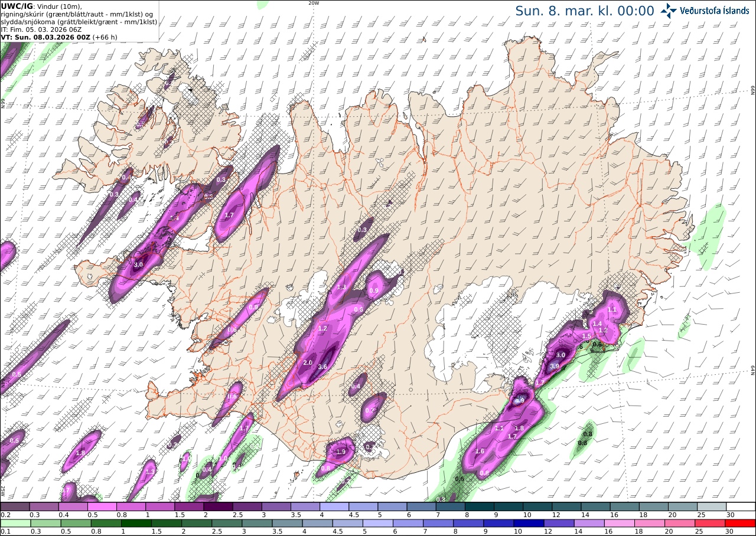Click the 'rigning/skúrir' legend description line
The height and width of the screenshot is (536, 756).
tap(77, 14)
